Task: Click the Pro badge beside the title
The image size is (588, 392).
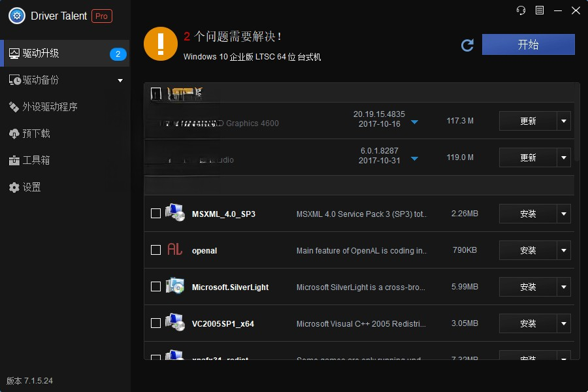Action: [102, 16]
